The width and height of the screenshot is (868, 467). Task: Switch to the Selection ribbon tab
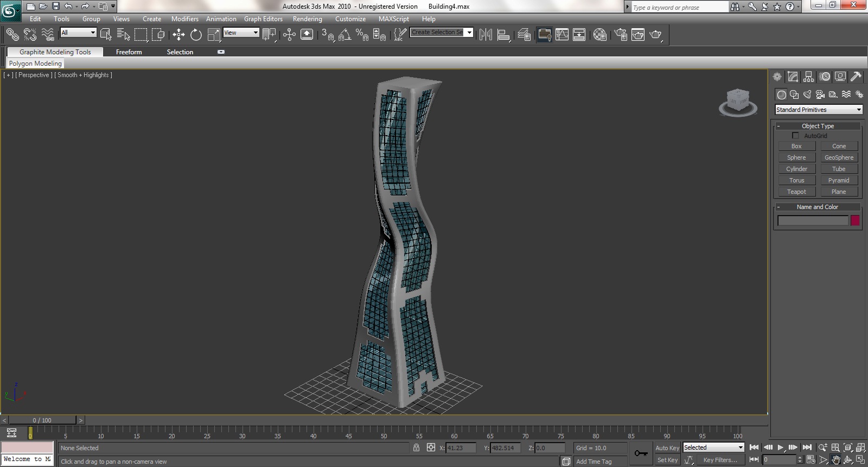(180, 52)
